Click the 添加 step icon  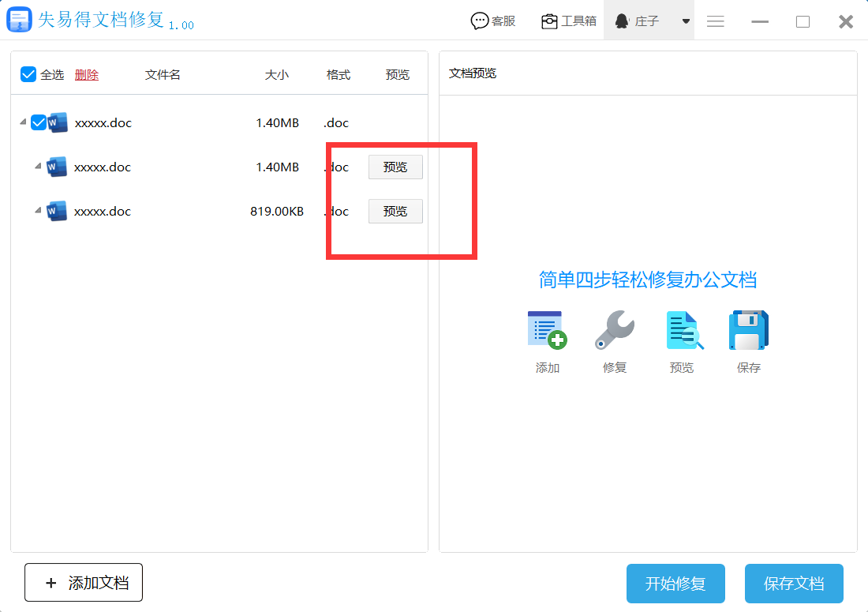point(547,330)
